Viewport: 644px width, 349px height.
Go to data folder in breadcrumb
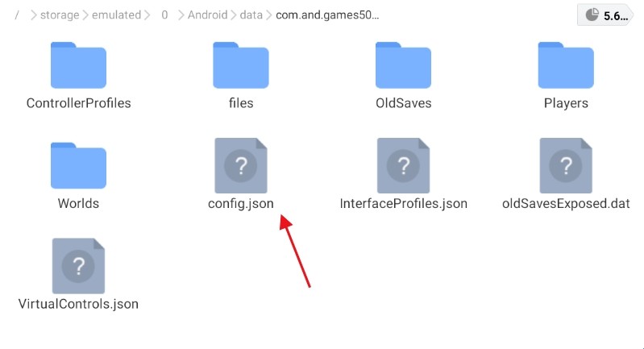point(251,15)
